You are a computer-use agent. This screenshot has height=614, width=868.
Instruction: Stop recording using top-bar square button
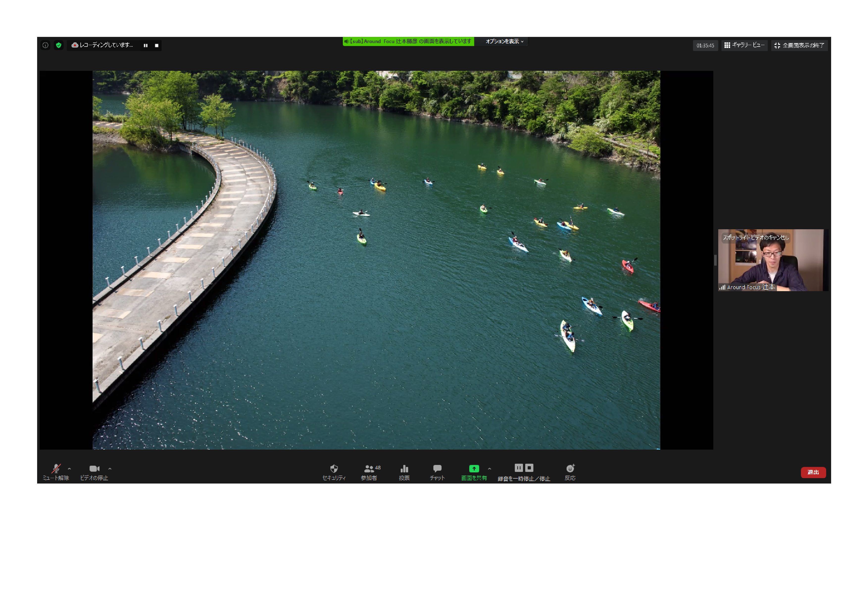coord(156,45)
